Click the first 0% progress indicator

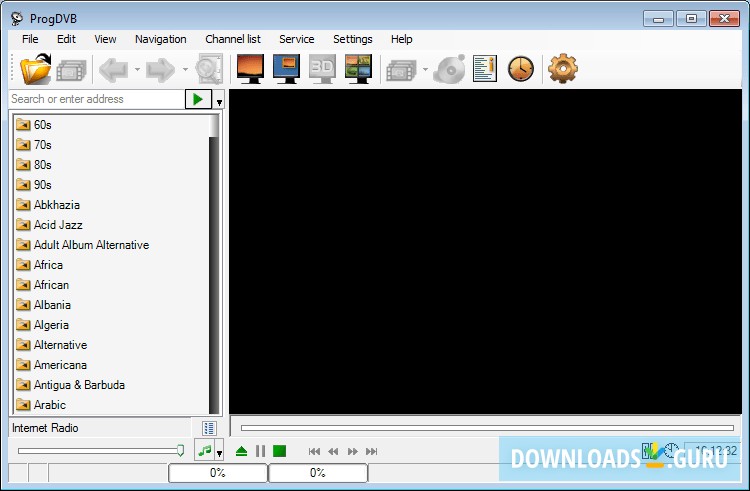[218, 473]
